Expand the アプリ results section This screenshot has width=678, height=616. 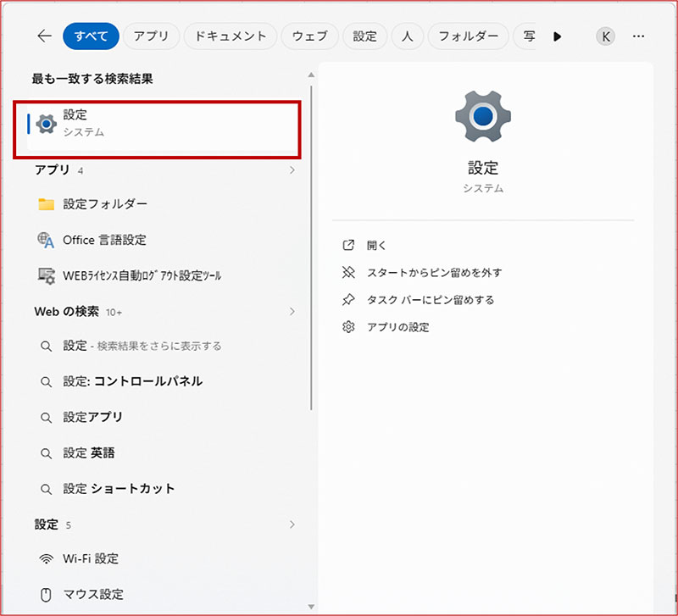[x=292, y=169]
